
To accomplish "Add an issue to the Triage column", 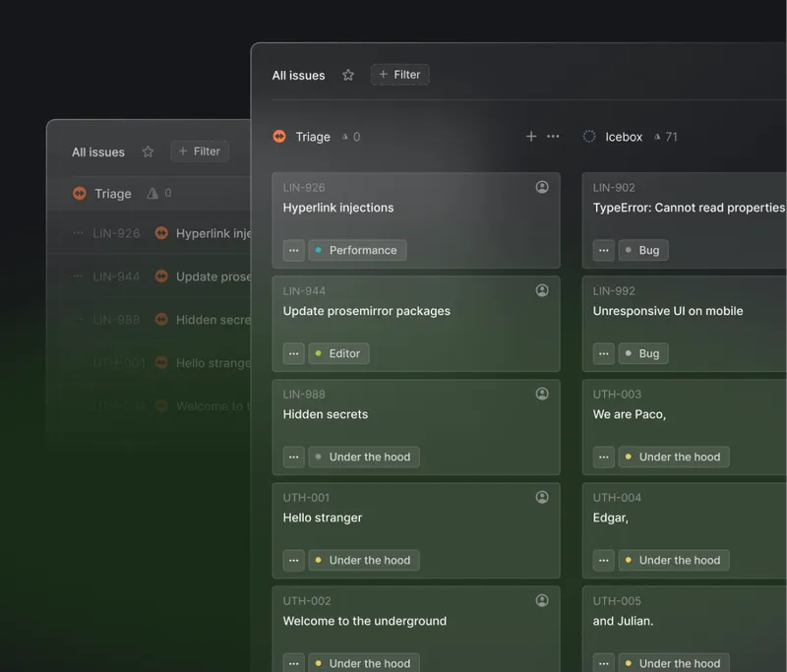I will tap(531, 137).
